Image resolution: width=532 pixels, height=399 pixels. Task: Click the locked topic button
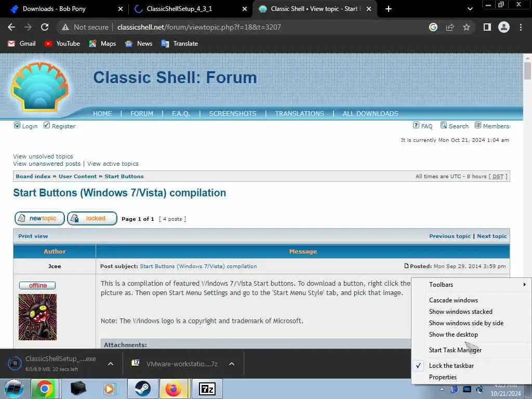click(92, 219)
